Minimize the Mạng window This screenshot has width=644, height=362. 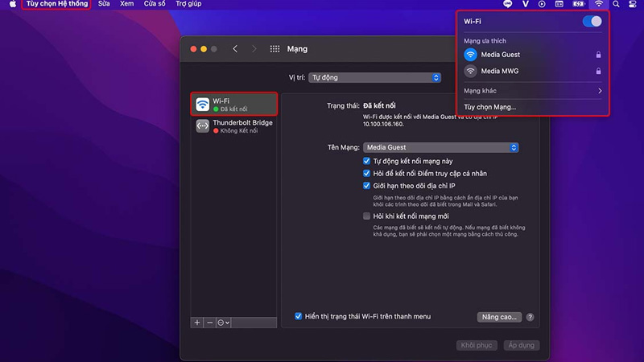click(x=204, y=49)
